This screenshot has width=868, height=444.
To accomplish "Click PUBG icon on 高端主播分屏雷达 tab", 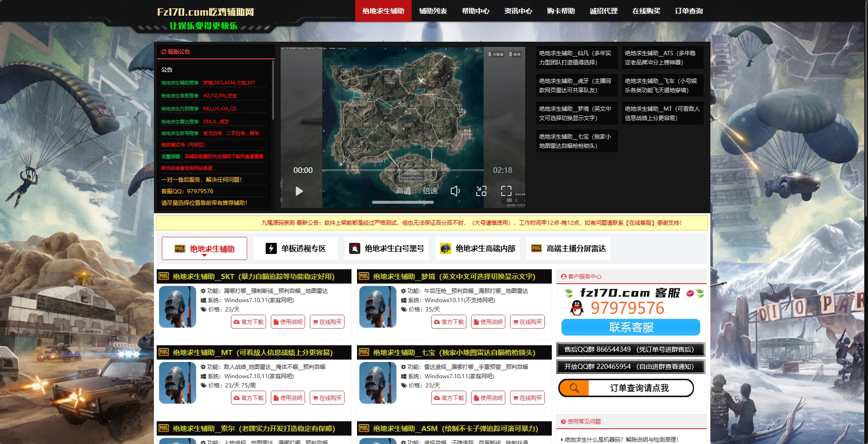I will click(536, 248).
